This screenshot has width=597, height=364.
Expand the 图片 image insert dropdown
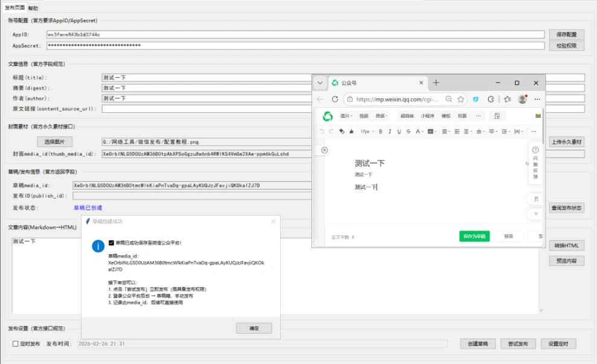coord(346,116)
